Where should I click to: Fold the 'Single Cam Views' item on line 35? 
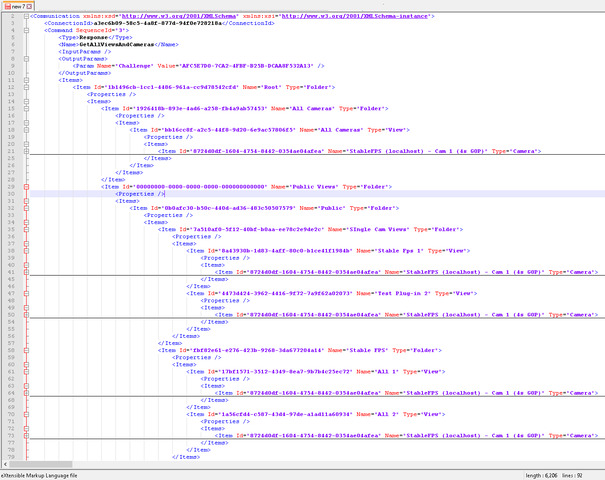pos(26,228)
